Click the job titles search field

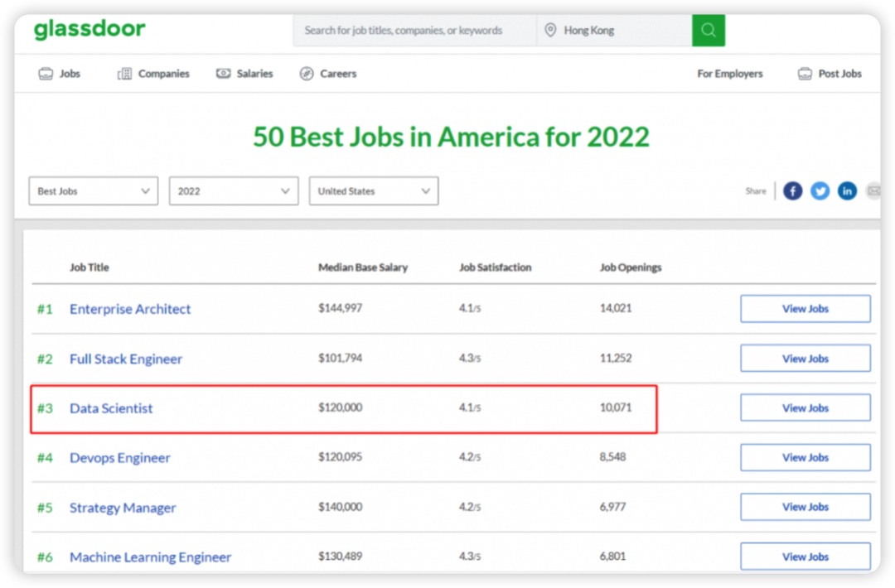[414, 31]
